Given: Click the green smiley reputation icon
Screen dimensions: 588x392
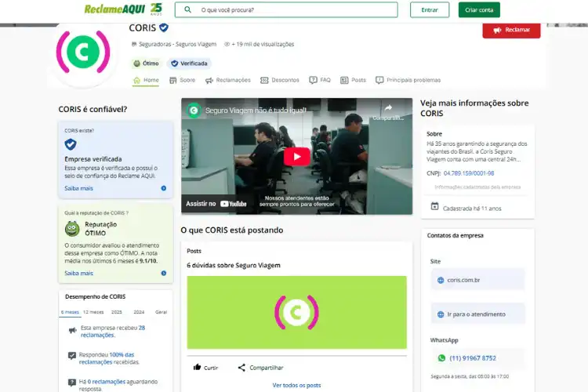Looking at the screenshot, I should (72, 228).
